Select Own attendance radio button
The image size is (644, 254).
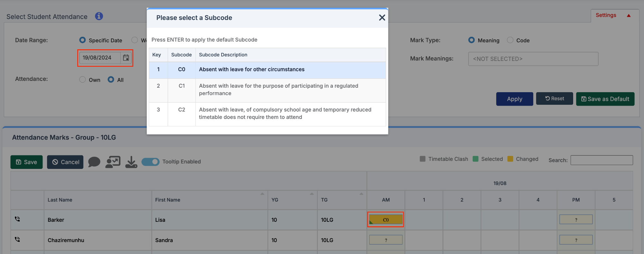click(82, 80)
